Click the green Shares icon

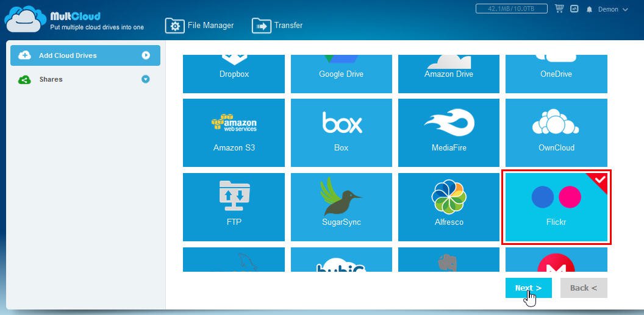coord(24,80)
